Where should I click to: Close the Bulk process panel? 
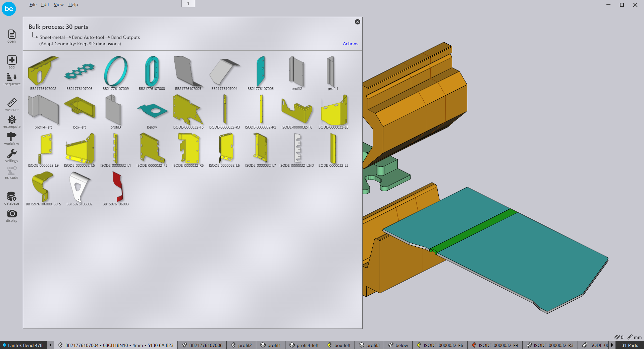point(358,22)
